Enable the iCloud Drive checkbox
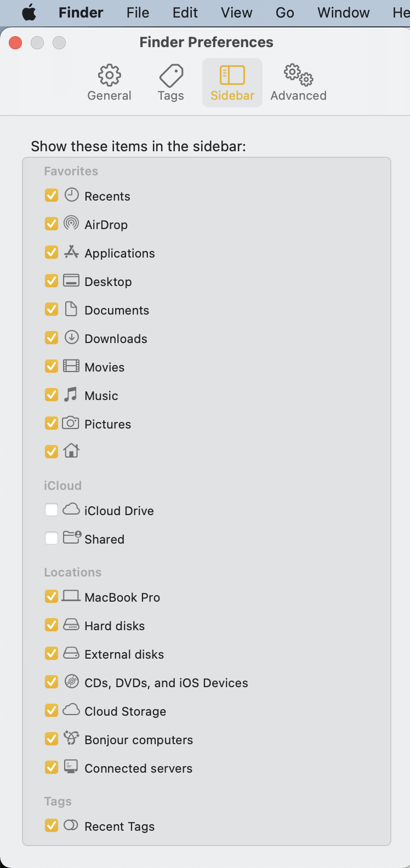This screenshot has height=868, width=410. point(52,510)
